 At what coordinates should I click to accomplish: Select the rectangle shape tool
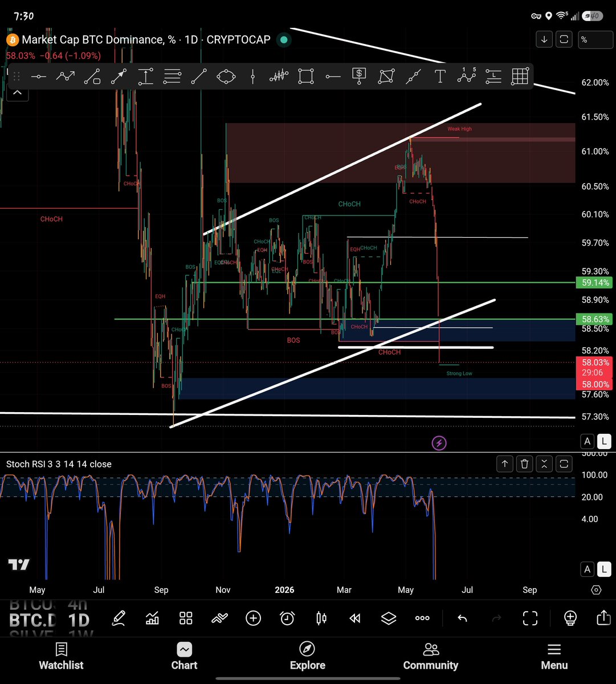coord(306,76)
